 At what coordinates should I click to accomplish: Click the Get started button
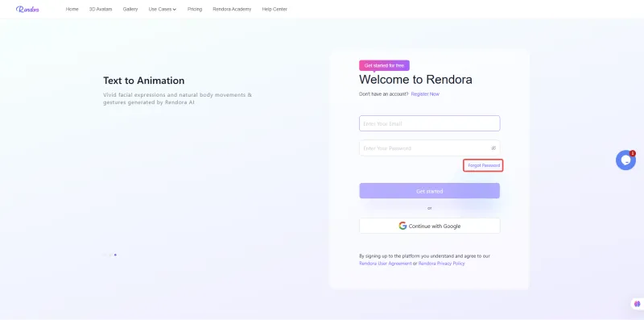click(430, 191)
